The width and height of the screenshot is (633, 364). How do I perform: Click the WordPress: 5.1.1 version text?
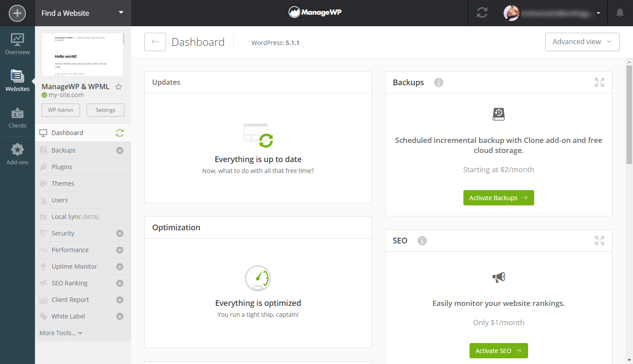click(275, 43)
